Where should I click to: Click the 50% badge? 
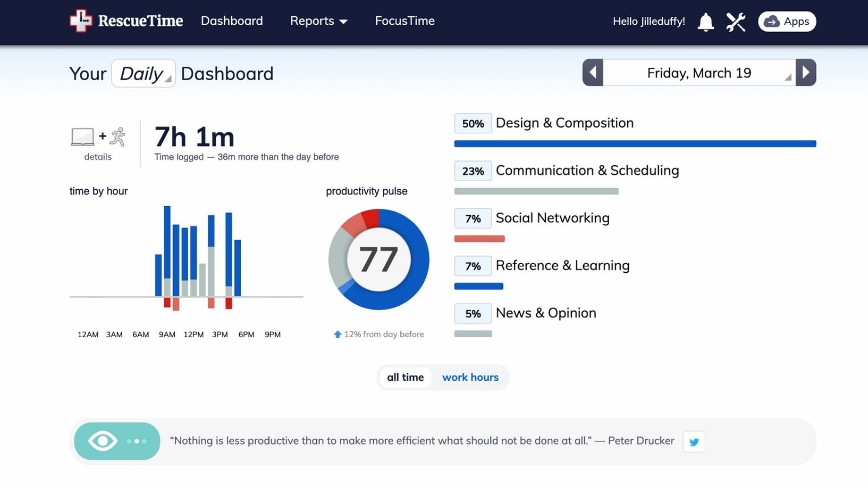[473, 124]
